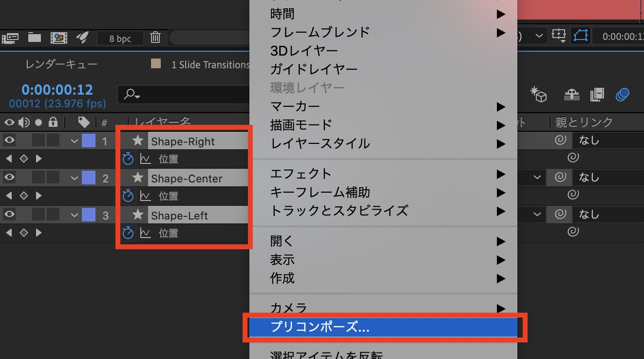Collapse the Shape-Right layer properties
644x359 pixels.
click(x=74, y=141)
